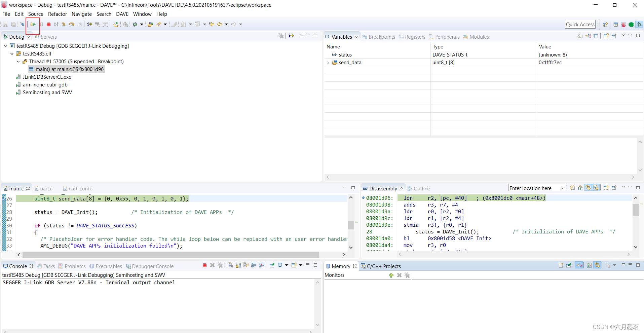
Task: Click Refresh View icon in Disassembly toolbar
Action: click(x=572, y=188)
